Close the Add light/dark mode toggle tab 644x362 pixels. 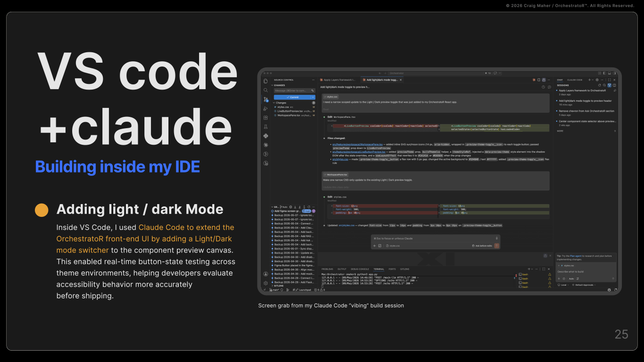coord(401,80)
